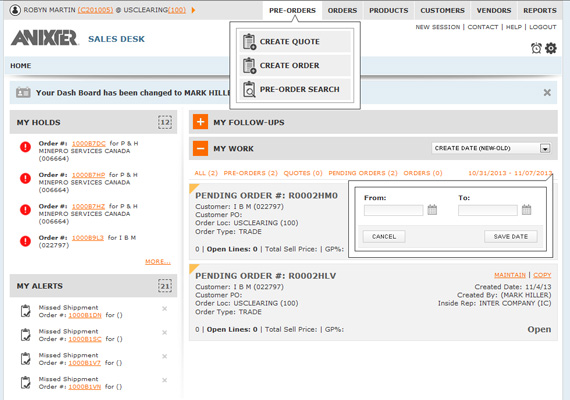The image size is (570, 400).
Task: Open the Vendors menu
Action: tap(494, 11)
